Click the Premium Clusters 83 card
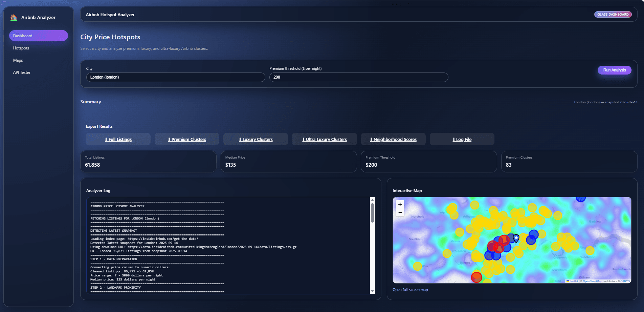Viewport: 644px width, 312px height. [569, 162]
